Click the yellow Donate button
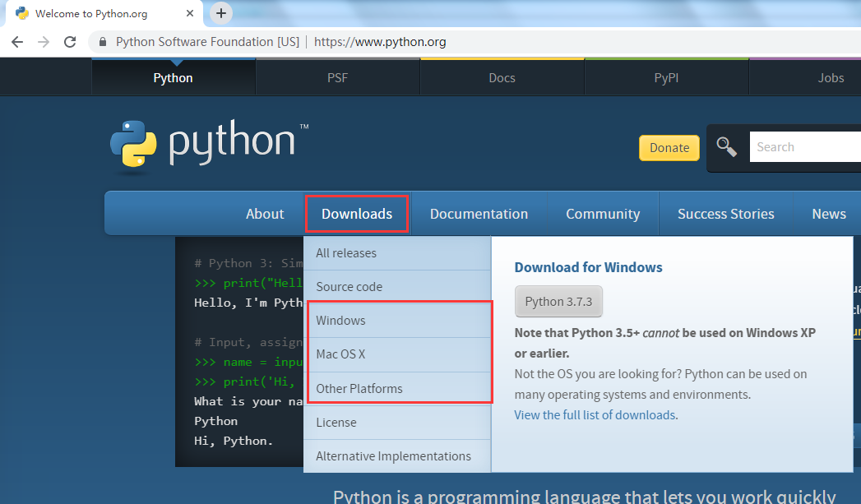Image resolution: width=861 pixels, height=504 pixels. (669, 148)
